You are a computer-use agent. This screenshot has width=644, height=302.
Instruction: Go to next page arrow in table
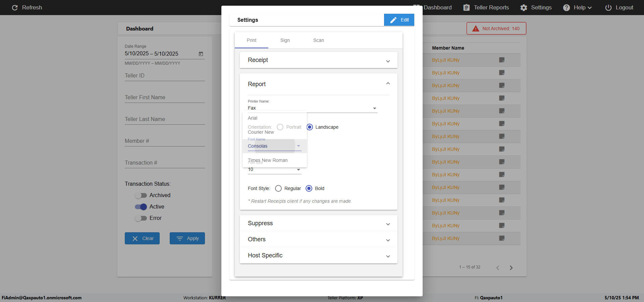(x=511, y=267)
